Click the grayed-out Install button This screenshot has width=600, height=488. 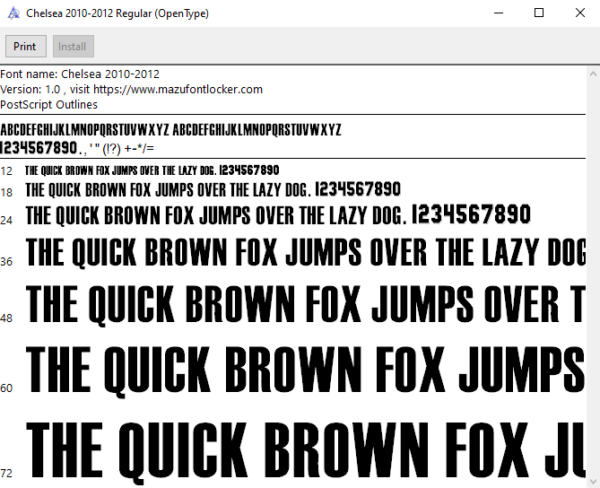pyautogui.click(x=73, y=46)
